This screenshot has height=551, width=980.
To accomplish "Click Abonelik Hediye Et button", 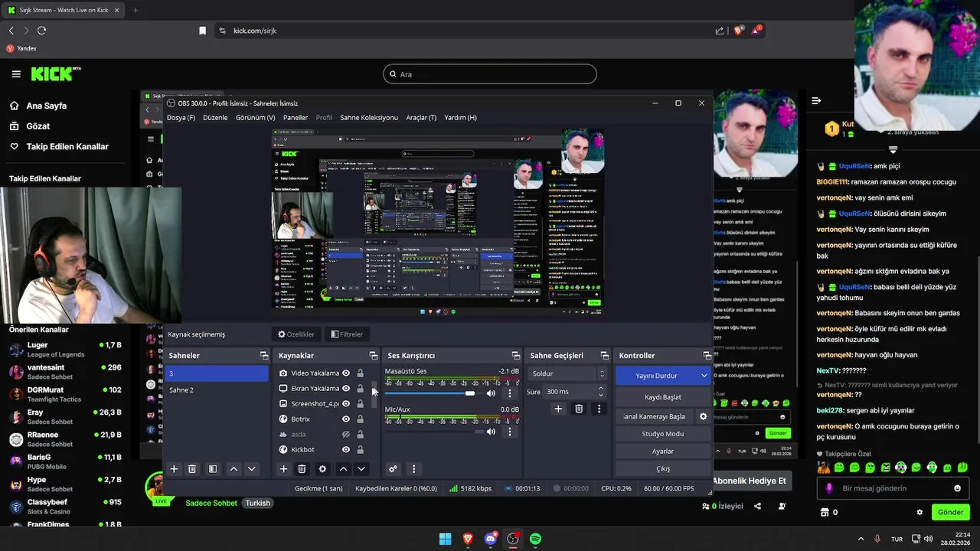I will pyautogui.click(x=750, y=481).
